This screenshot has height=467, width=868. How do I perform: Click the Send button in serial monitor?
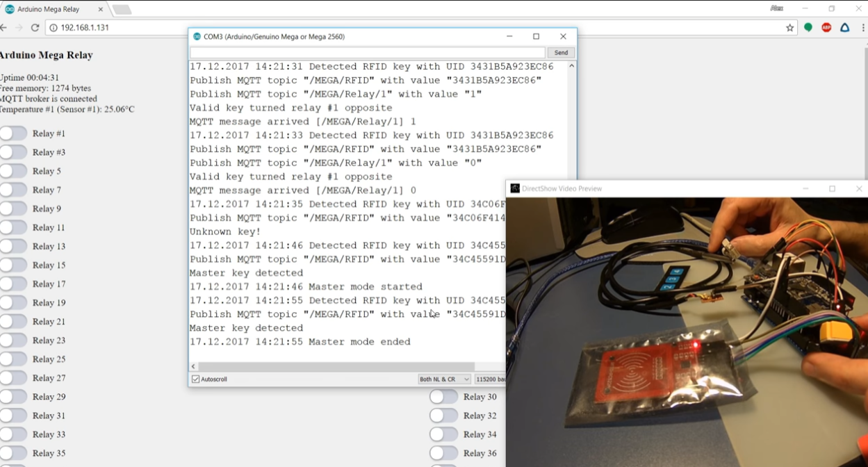click(561, 53)
